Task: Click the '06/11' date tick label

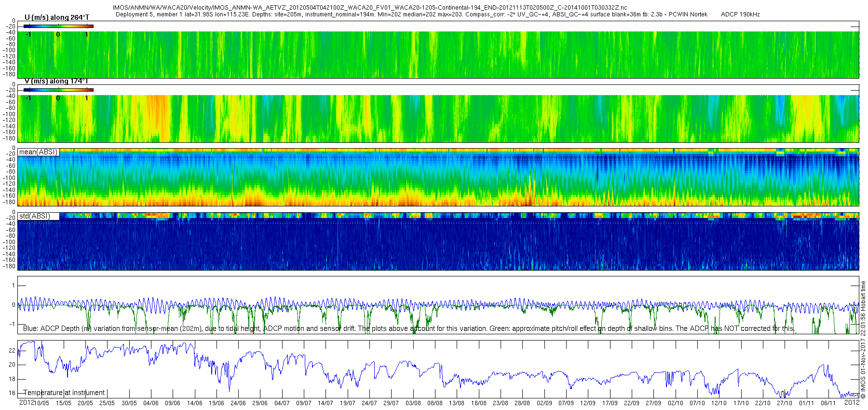Action: point(828,403)
